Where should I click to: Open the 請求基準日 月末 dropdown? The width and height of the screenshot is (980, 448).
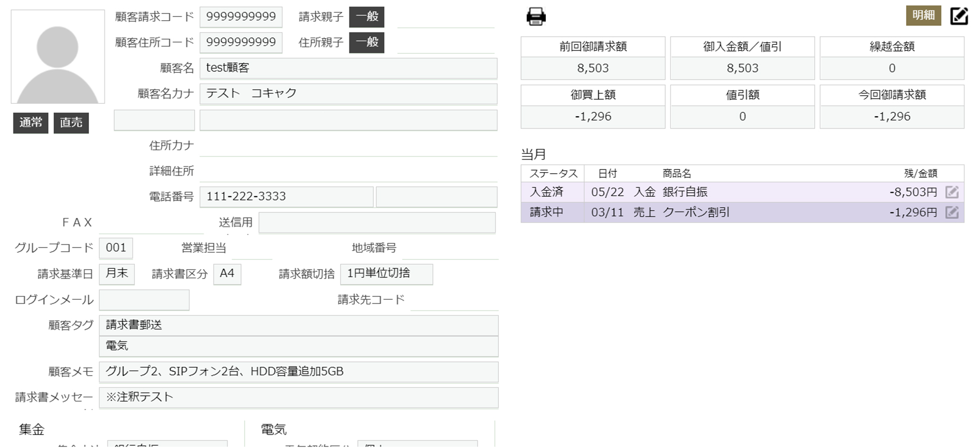pos(117,274)
